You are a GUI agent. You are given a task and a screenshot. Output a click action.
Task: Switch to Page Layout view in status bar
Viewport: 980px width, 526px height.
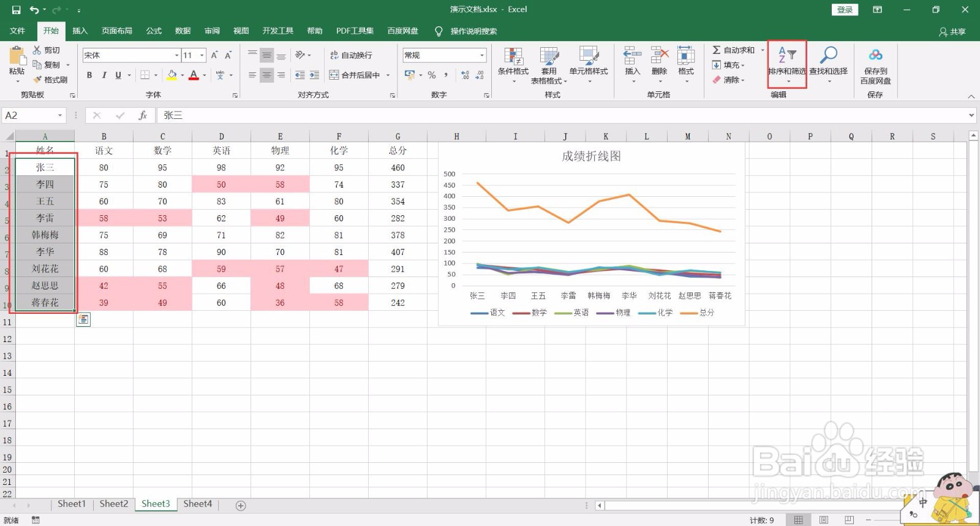coord(824,520)
